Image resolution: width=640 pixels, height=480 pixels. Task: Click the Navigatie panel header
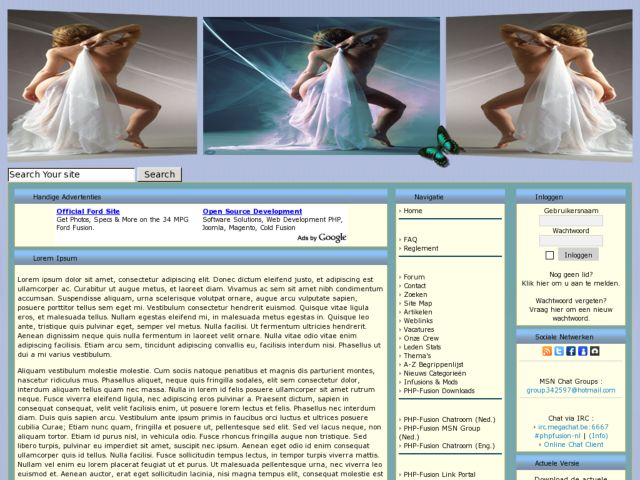tap(450, 197)
